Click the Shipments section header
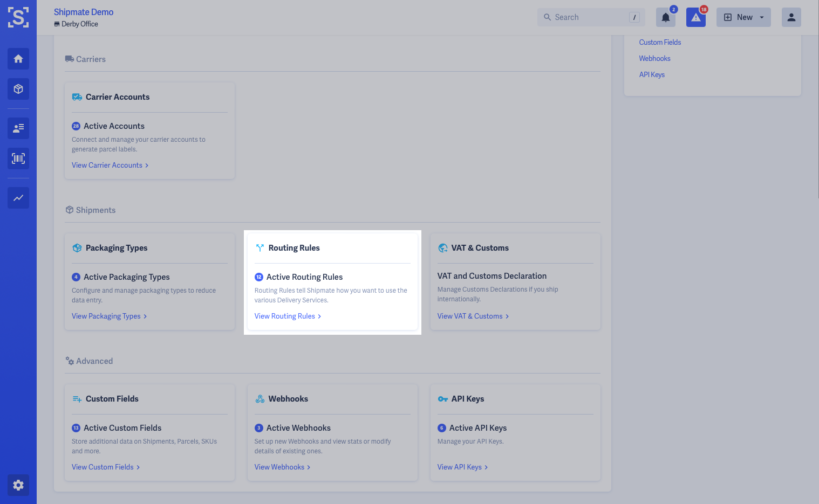Image resolution: width=819 pixels, height=504 pixels. point(90,210)
